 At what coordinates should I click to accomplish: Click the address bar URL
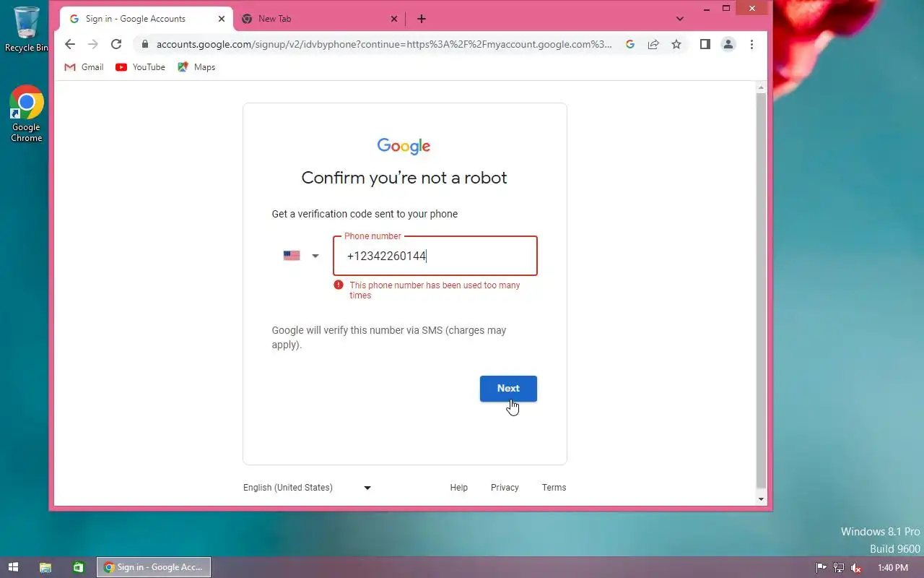(384, 44)
